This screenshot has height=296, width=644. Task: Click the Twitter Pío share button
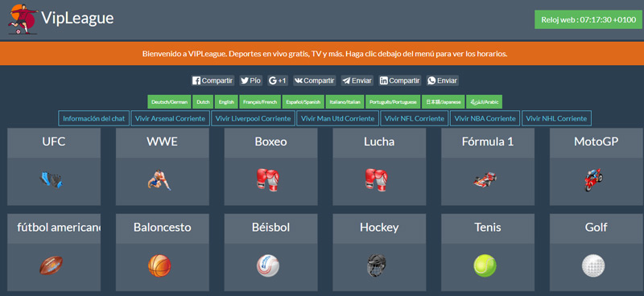tap(251, 80)
